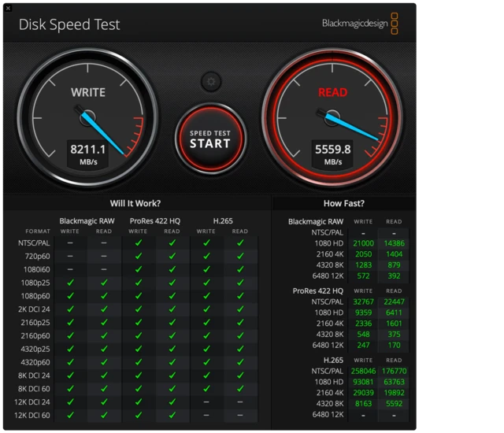Image resolution: width=504 pixels, height=433 pixels.
Task: Click the 2K DCI 24 format row label
Action: coord(34,309)
